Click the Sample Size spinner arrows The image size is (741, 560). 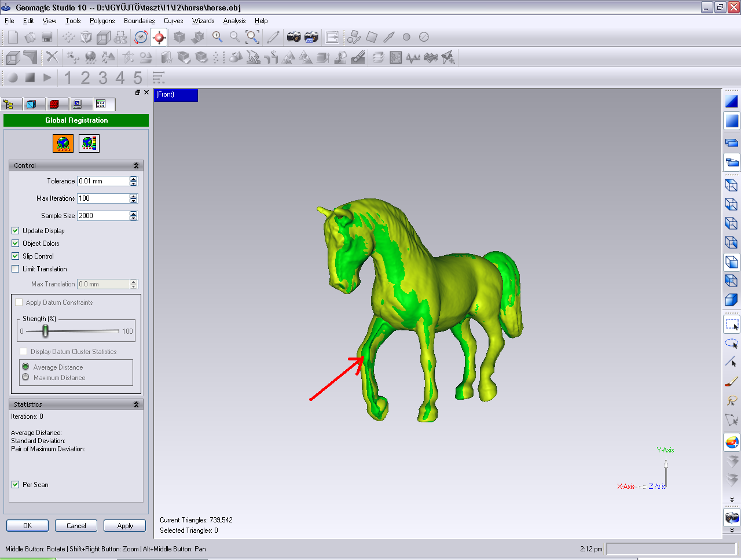pyautogui.click(x=134, y=216)
